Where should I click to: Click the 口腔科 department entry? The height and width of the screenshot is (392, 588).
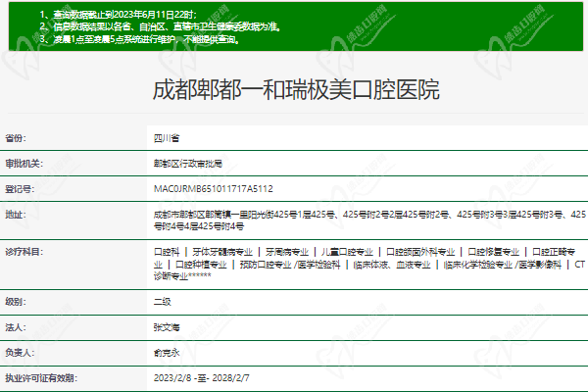tap(167, 252)
